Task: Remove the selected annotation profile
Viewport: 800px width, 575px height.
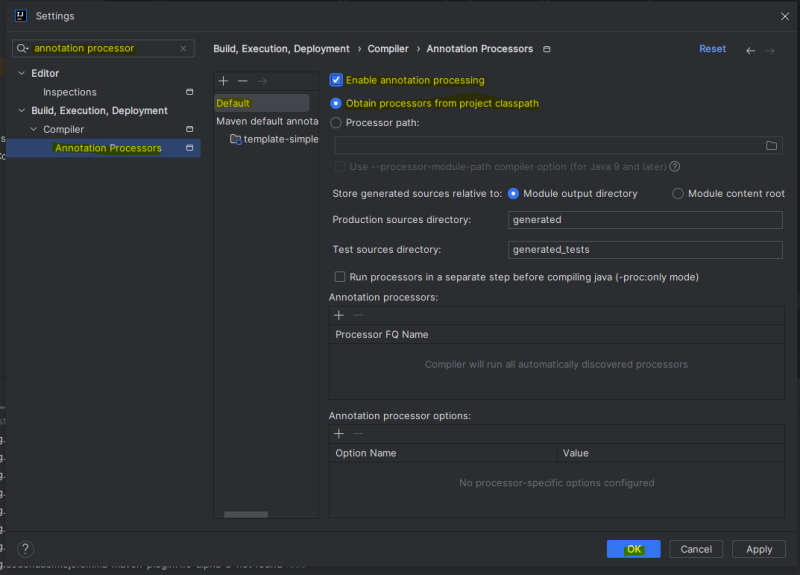Action: pos(242,81)
